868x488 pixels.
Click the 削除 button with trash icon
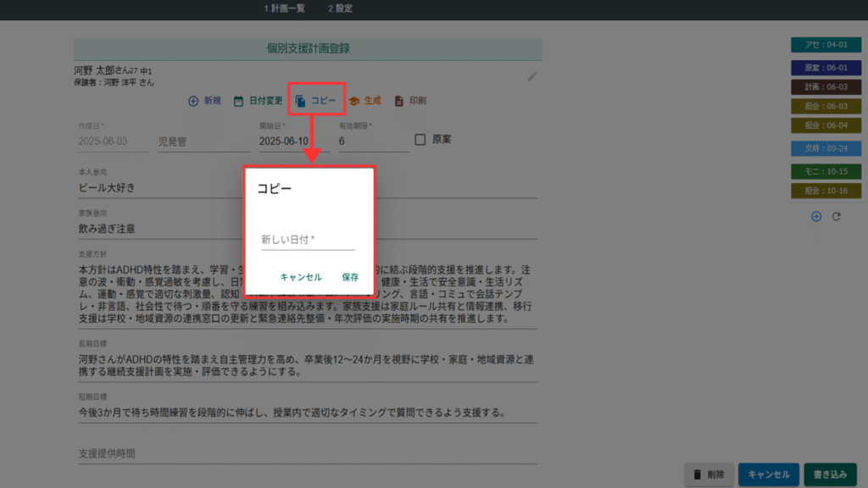[708, 475]
